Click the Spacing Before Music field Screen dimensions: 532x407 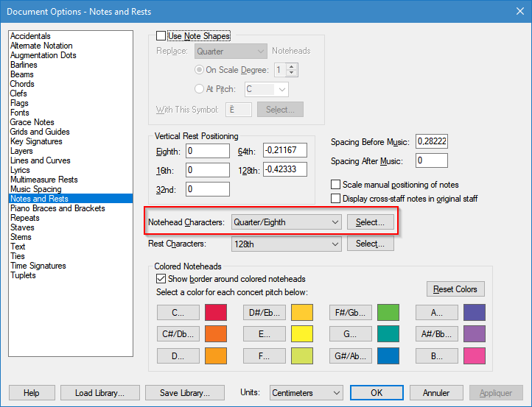[x=433, y=141]
